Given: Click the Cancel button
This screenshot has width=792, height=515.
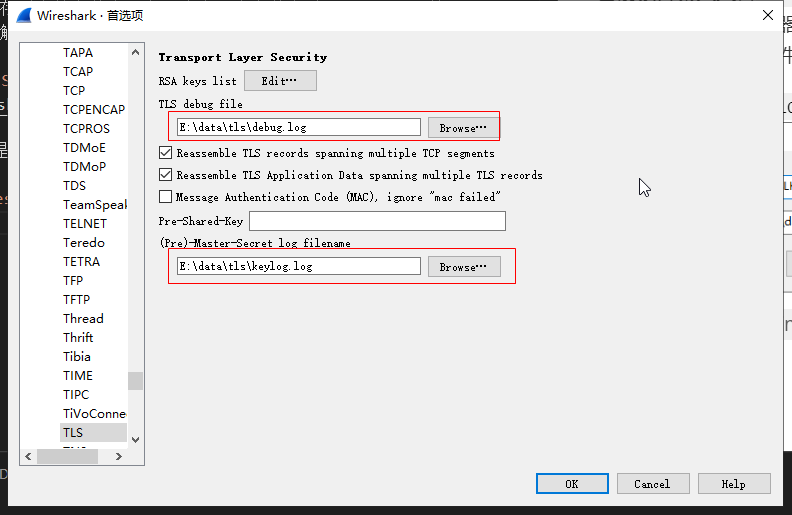Looking at the screenshot, I should click(652, 484).
